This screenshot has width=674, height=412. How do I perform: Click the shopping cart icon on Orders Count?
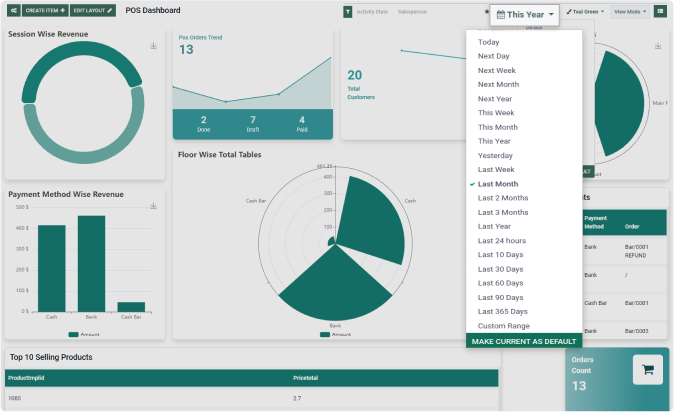click(647, 369)
